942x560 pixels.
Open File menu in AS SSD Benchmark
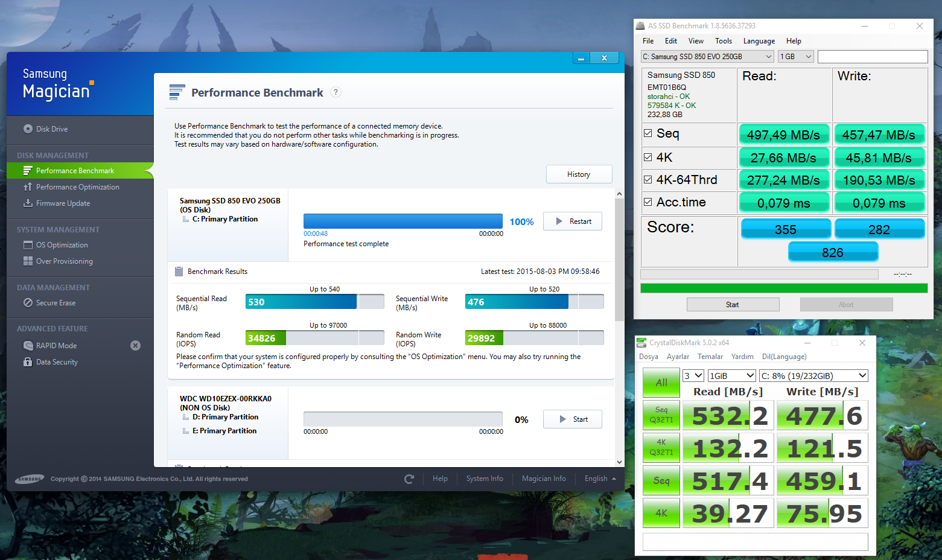click(x=648, y=41)
